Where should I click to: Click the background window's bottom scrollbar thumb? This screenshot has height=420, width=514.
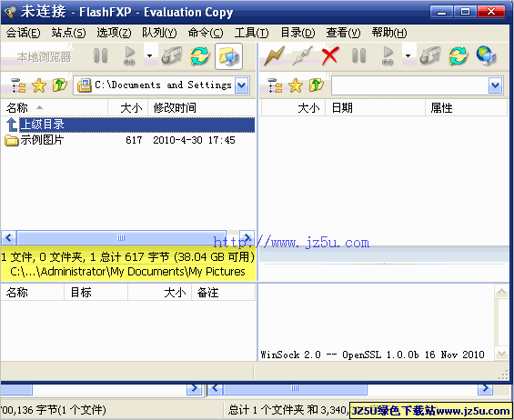pyautogui.click(x=295, y=388)
